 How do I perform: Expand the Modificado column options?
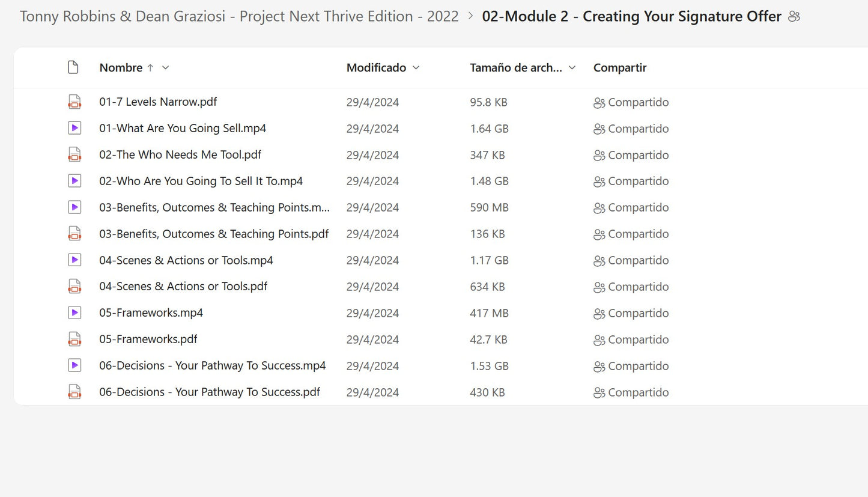tap(416, 68)
